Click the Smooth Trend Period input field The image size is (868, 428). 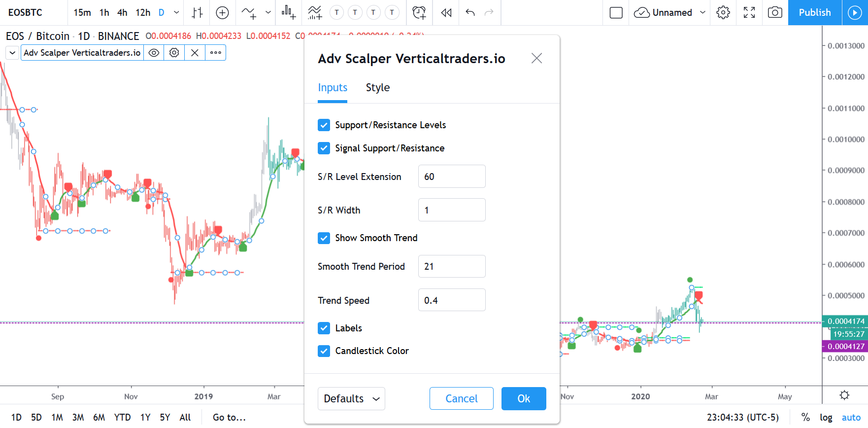tap(452, 266)
